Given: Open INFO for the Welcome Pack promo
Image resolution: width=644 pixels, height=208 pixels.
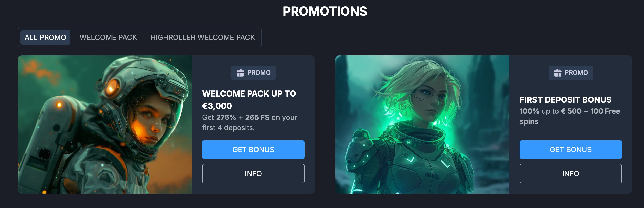Looking at the screenshot, I should (253, 174).
